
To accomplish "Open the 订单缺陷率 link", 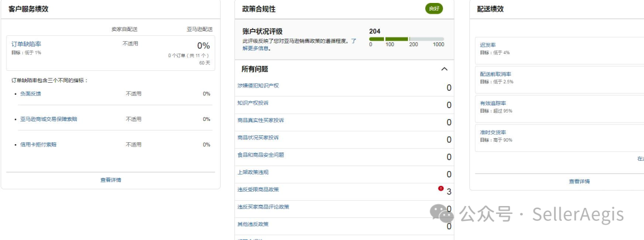I will [x=26, y=44].
